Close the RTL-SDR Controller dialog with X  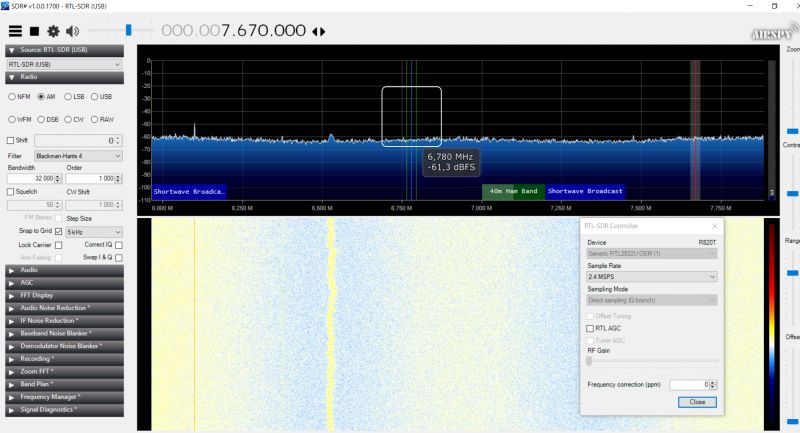point(715,226)
